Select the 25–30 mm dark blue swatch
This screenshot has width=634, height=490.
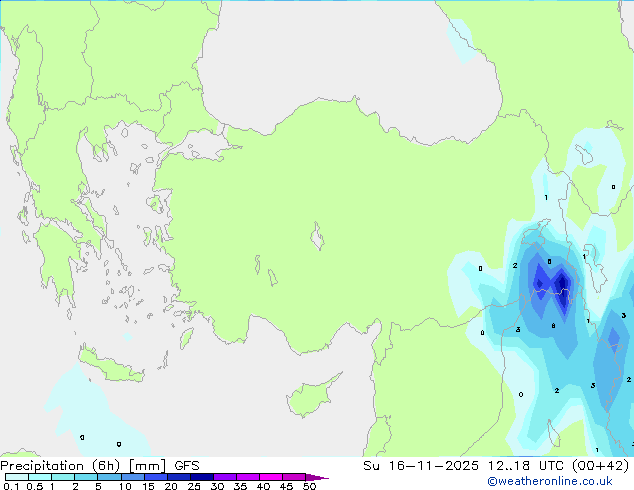click(x=202, y=477)
